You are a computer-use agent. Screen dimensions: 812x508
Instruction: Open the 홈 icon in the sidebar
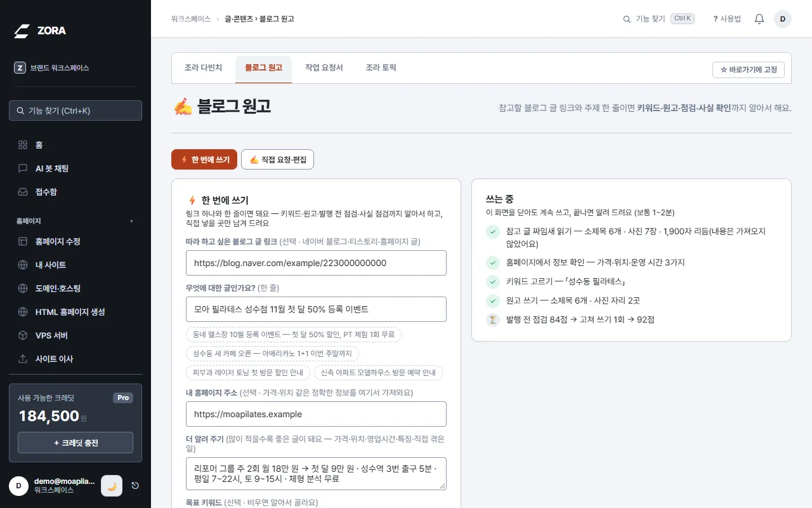coord(23,145)
